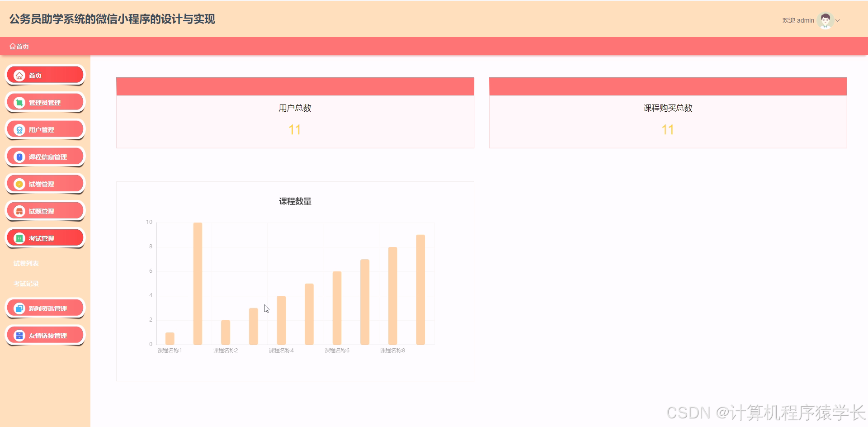Click the 课程名称6 axis label
868x427 pixels.
point(337,351)
